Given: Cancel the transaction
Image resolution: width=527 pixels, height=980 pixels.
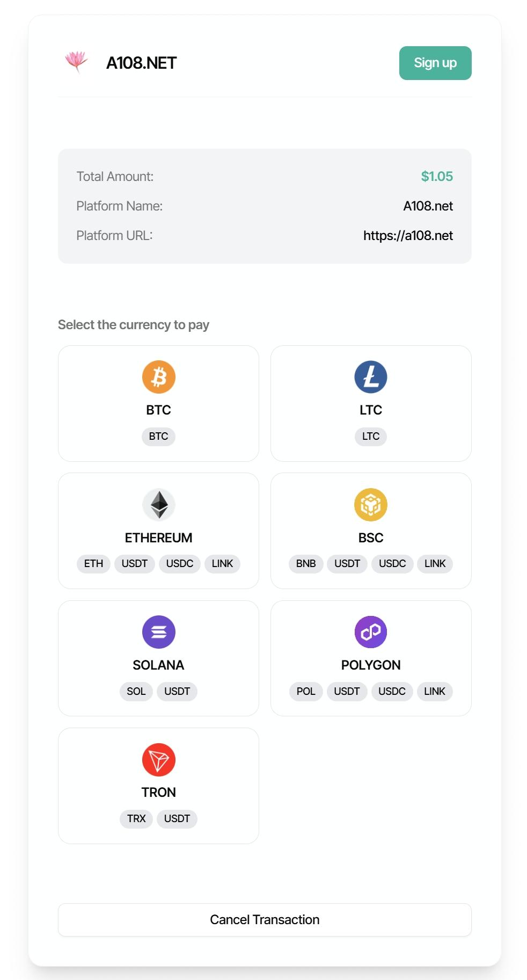Looking at the screenshot, I should click(x=265, y=920).
